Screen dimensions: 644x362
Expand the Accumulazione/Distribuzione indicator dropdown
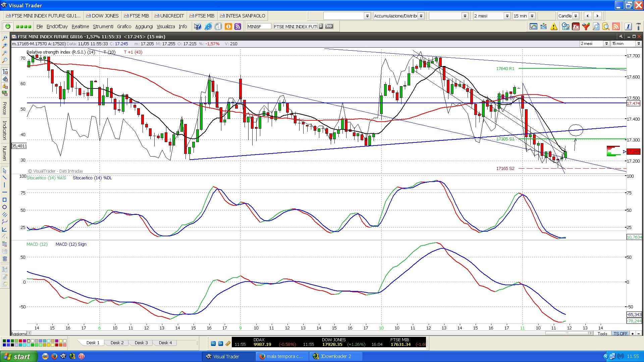(x=421, y=16)
